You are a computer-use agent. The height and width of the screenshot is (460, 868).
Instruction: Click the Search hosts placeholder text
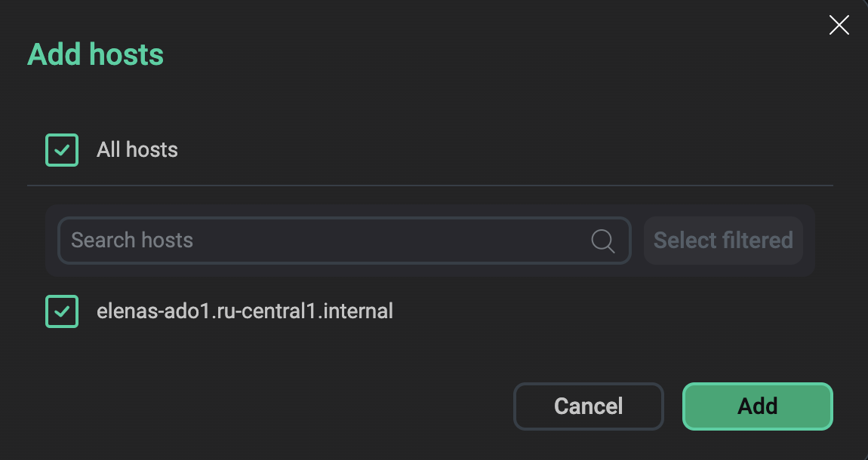tap(132, 241)
